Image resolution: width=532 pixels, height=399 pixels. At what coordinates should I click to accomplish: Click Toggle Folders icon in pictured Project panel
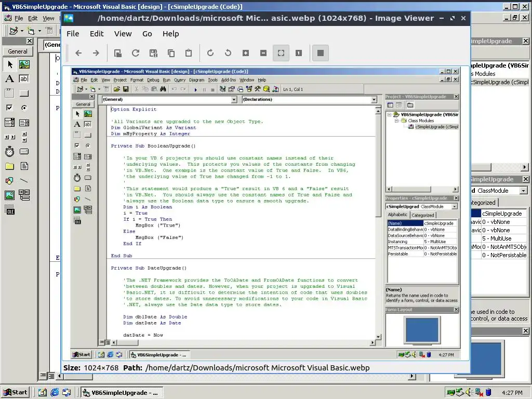410,105
